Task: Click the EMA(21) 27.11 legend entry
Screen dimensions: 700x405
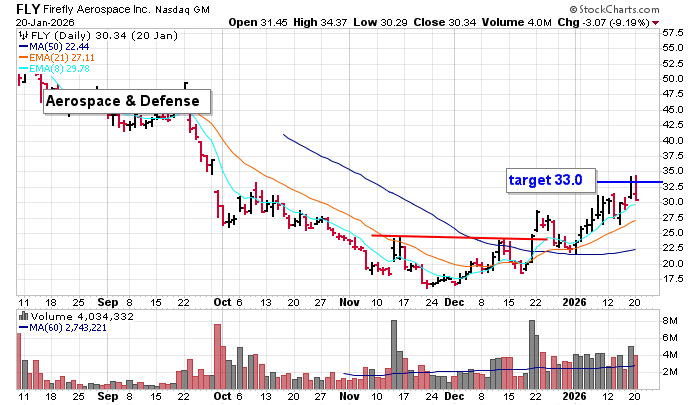Action: point(55,58)
